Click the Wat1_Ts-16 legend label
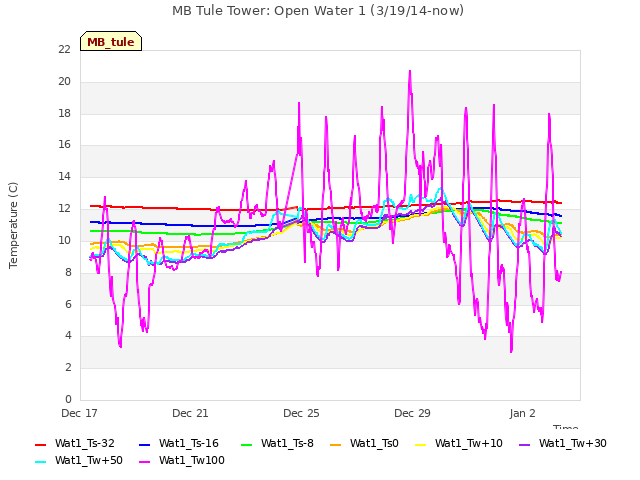This screenshot has width=640, height=480. (x=189, y=443)
